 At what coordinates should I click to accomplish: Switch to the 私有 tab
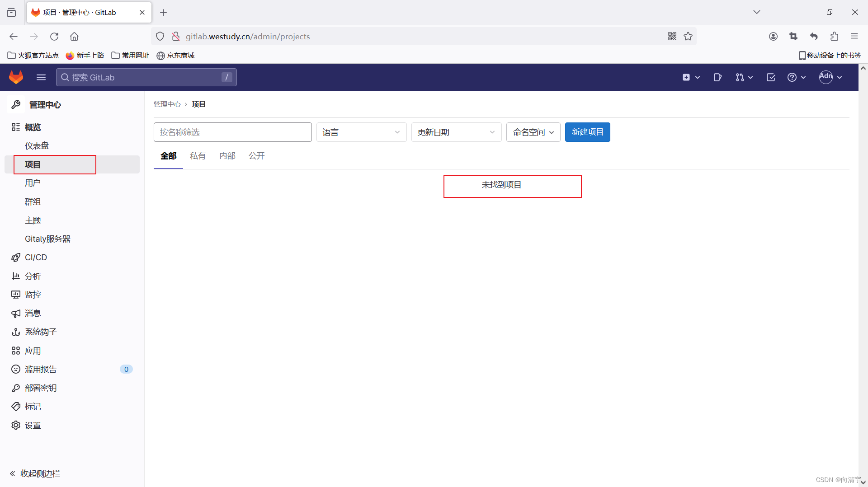coord(198,156)
